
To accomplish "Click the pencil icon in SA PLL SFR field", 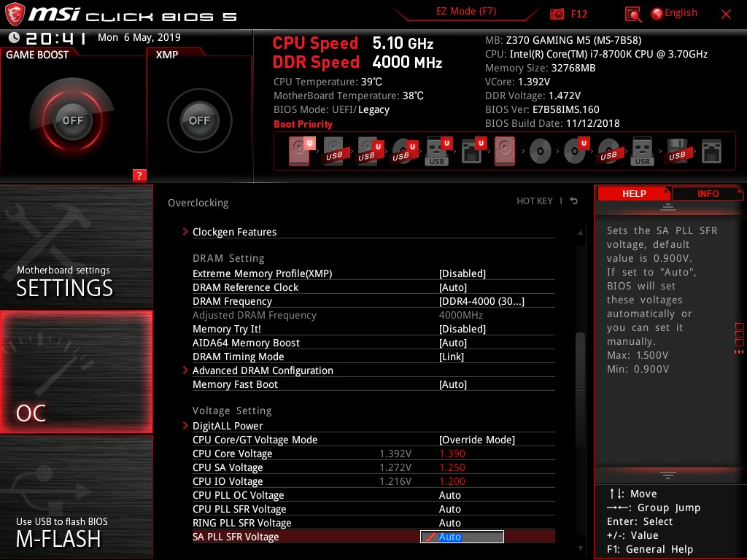I will click(430, 537).
